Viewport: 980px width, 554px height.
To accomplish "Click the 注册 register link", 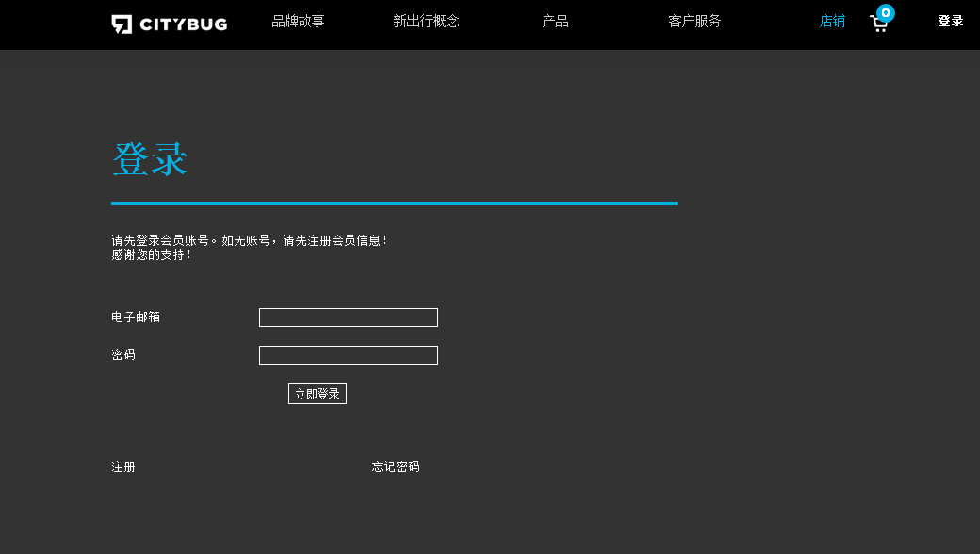I will tap(123, 467).
